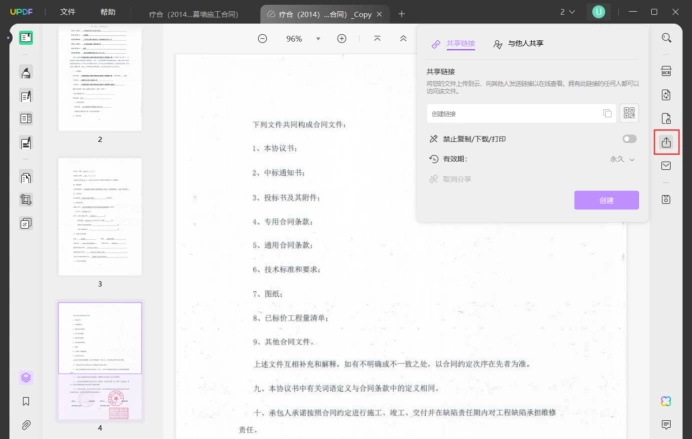The image size is (692, 439).
Task: Click the text 2、中标通知书
Action: [x=278, y=173]
